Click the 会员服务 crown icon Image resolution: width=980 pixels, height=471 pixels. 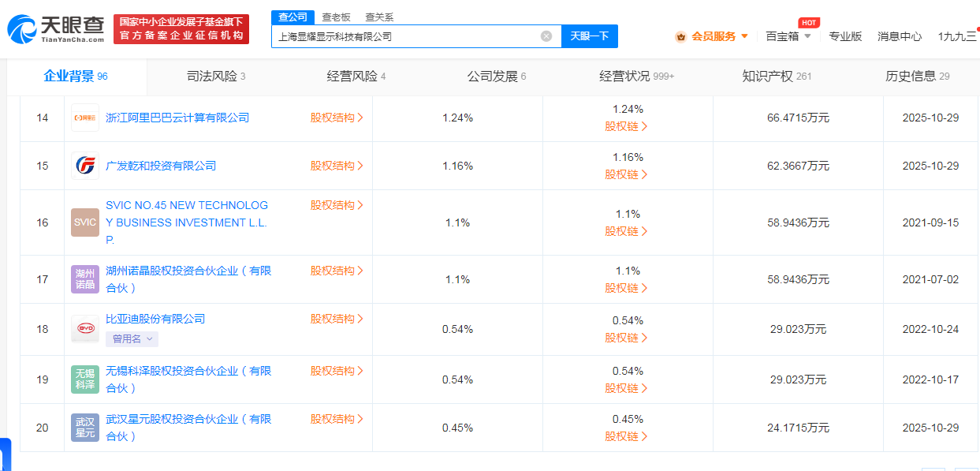coord(680,36)
